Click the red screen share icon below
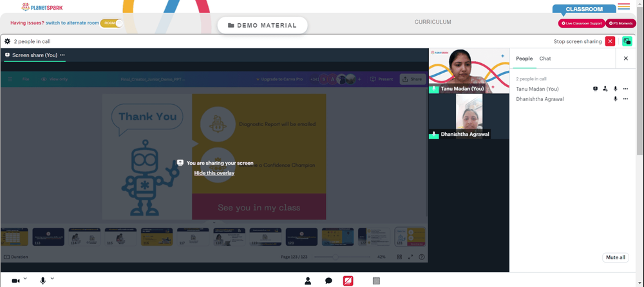This screenshot has height=287, width=644. pos(348,281)
